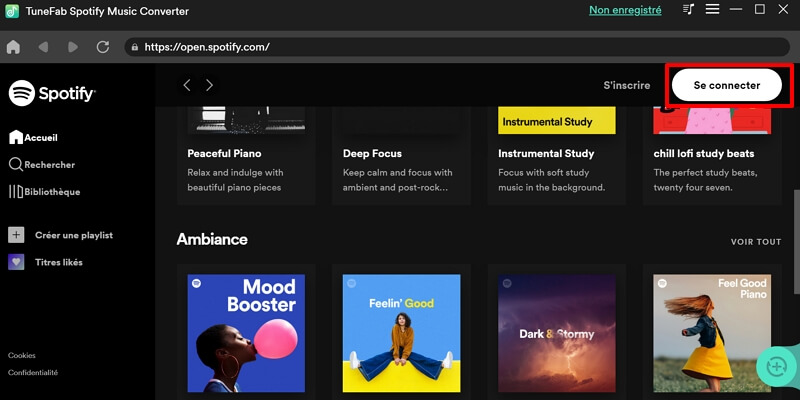Screen dimensions: 800x400
Task: Click the Peaceful Piano cover image
Action: pyautogui.click(x=246, y=120)
